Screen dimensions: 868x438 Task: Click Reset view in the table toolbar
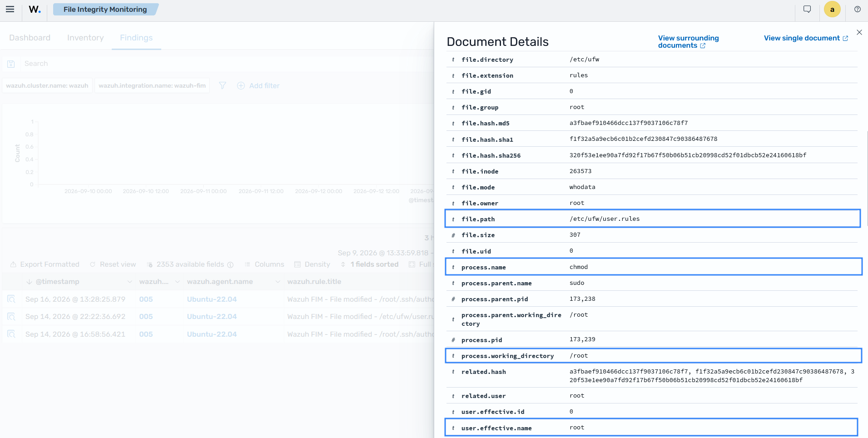(x=113, y=264)
